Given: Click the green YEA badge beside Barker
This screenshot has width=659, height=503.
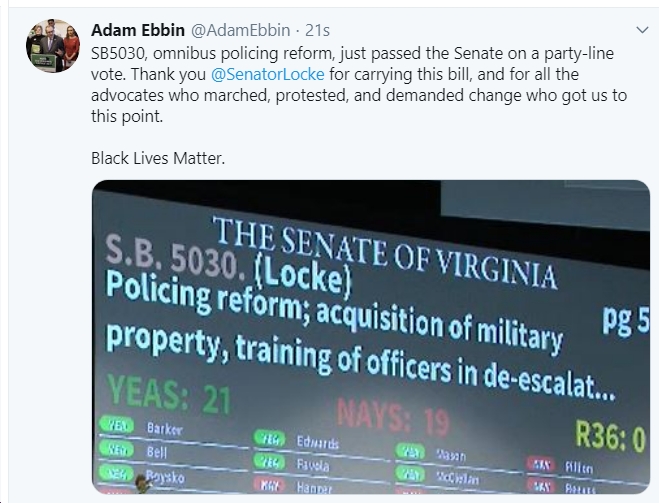Looking at the screenshot, I should pyautogui.click(x=116, y=425).
